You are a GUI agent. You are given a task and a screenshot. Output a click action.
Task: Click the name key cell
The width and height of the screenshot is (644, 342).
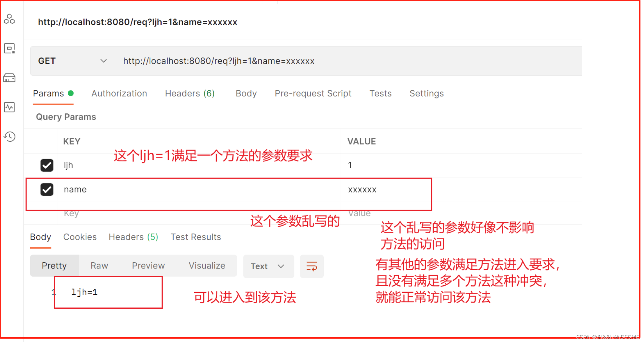(199, 189)
